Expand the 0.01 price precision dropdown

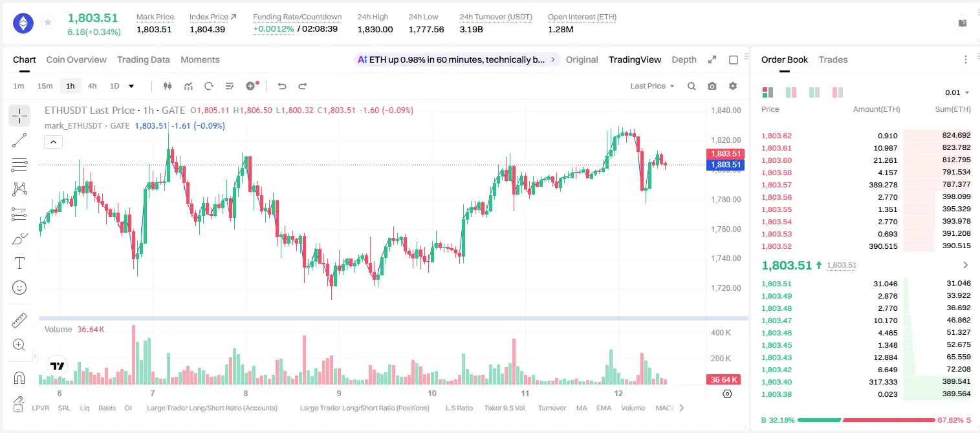click(x=957, y=92)
